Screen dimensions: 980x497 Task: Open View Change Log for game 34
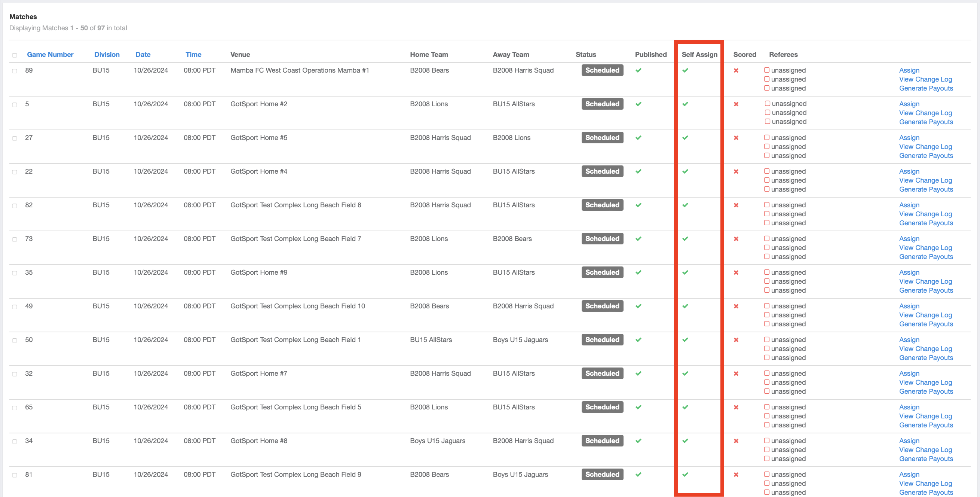[925, 450]
